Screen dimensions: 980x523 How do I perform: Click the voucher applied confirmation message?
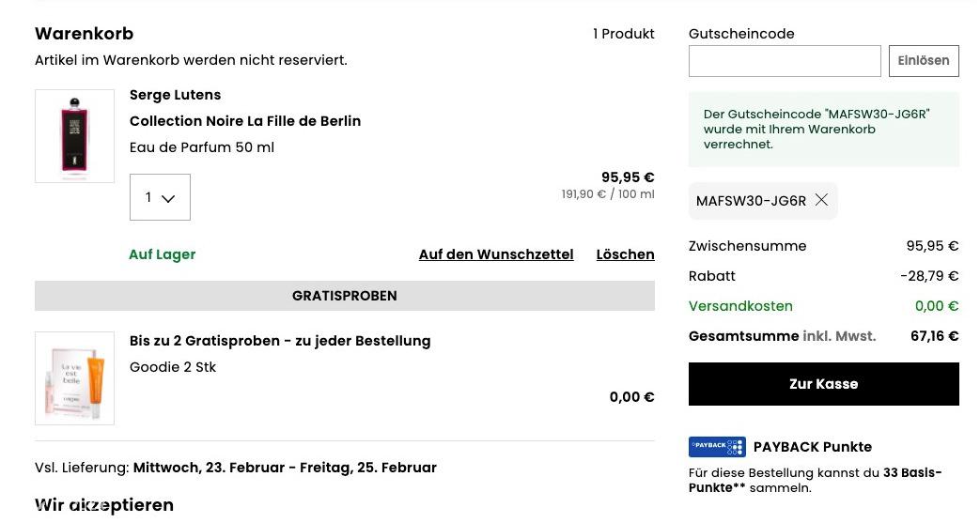[824, 130]
